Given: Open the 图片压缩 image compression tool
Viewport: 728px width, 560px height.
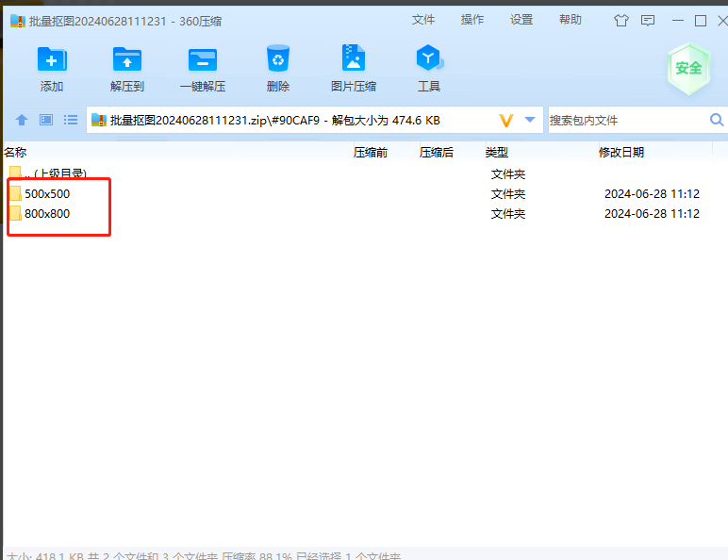Looking at the screenshot, I should pos(354,58).
